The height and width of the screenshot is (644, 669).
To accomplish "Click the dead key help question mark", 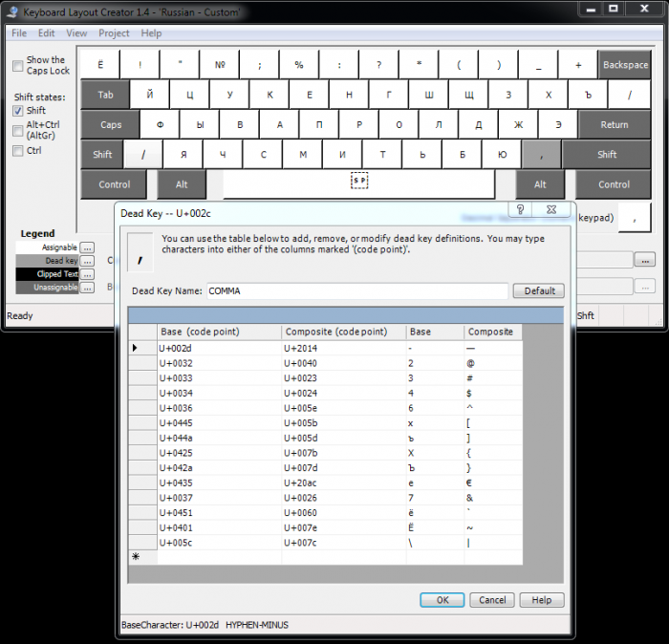I will click(x=520, y=209).
